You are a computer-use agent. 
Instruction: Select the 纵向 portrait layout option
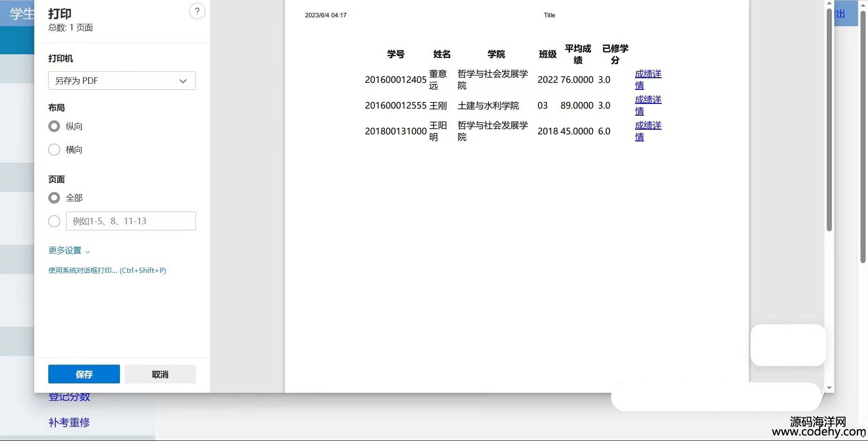tap(54, 126)
